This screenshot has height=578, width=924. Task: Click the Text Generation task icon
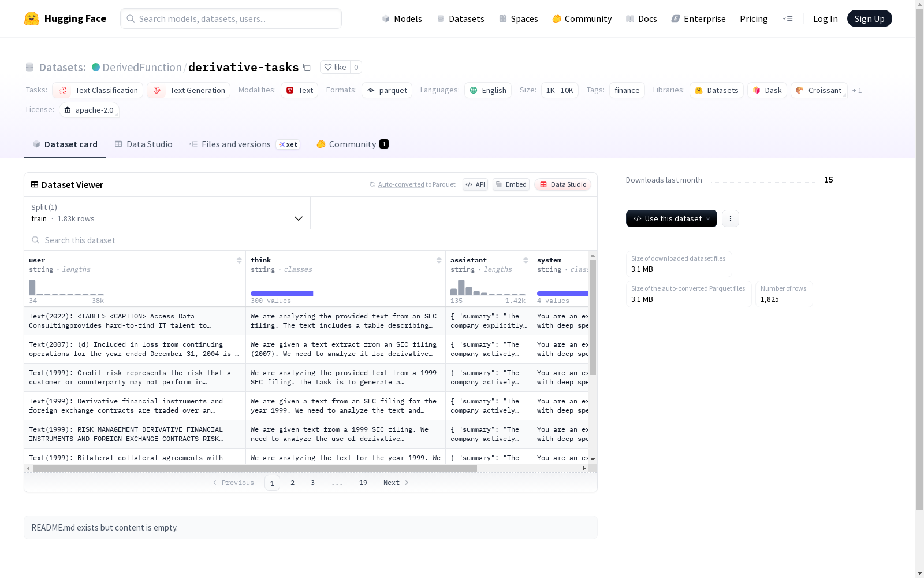click(157, 90)
